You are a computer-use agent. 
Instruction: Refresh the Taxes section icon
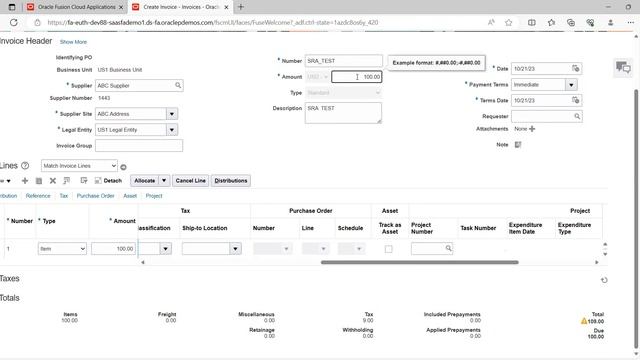pos(604,280)
